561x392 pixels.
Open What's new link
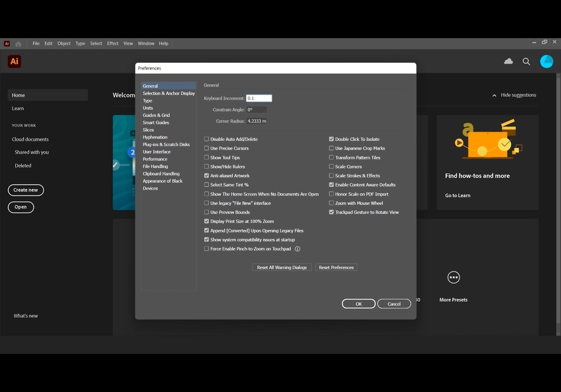(26, 316)
